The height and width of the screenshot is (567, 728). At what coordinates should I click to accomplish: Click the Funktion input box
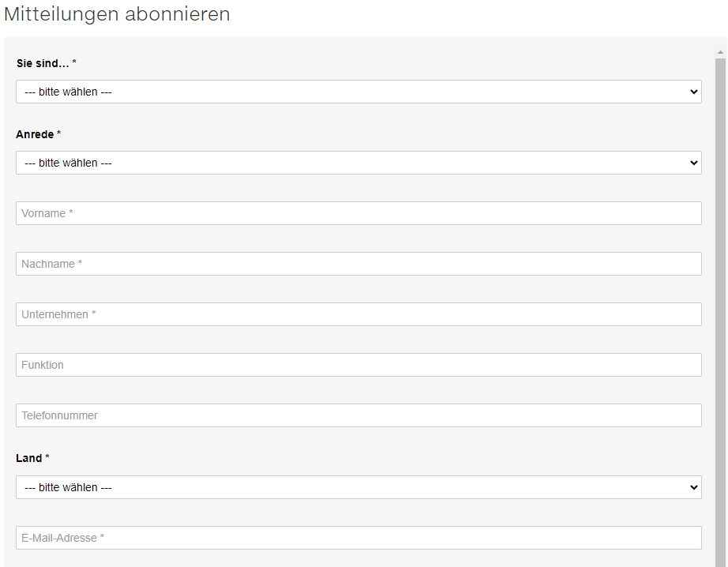pos(358,365)
